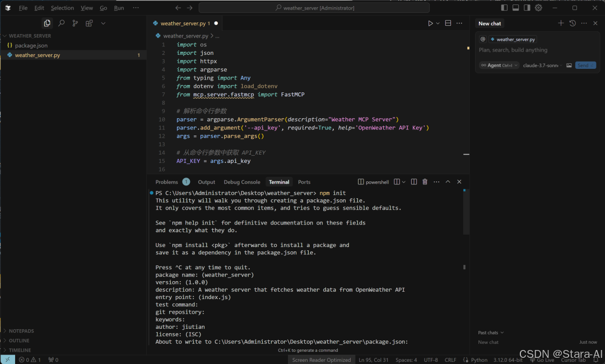This screenshot has height=364, width=605.
Task: Open terminal panel more actions ellipsis
Action: click(x=436, y=181)
